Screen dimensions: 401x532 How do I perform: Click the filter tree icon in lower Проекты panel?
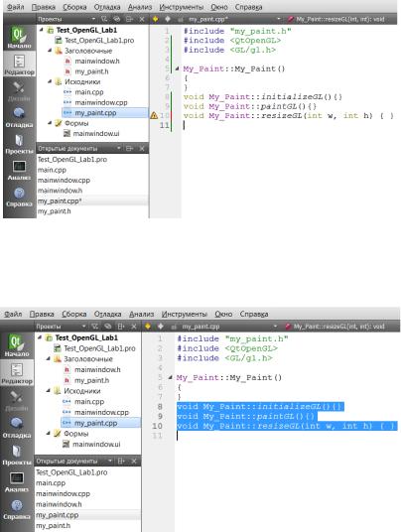(95, 327)
